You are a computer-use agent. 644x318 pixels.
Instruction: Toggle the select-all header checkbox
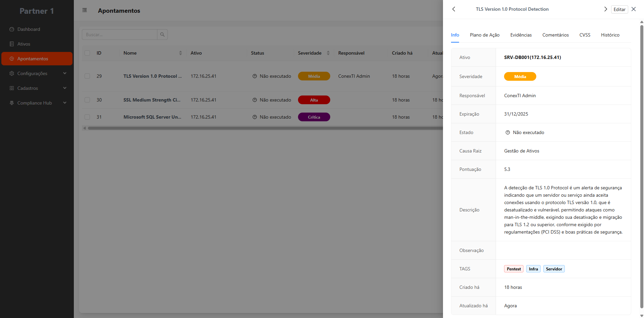click(x=87, y=53)
